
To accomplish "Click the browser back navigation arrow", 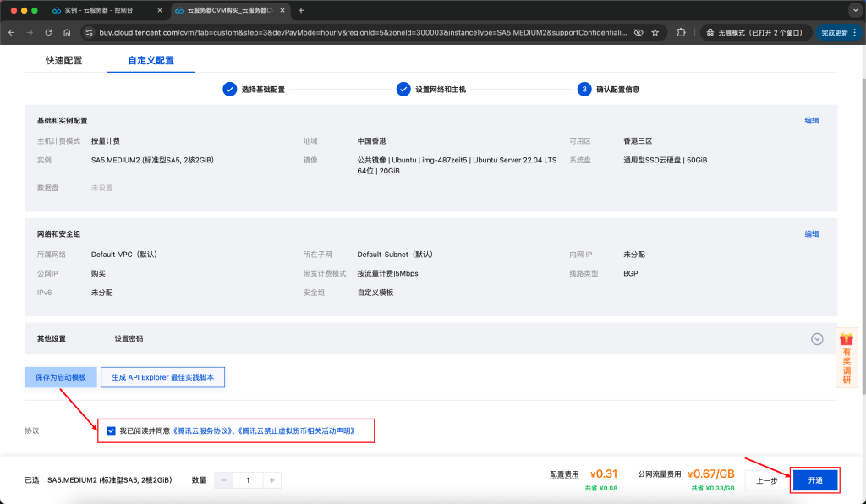I will tap(12, 31).
